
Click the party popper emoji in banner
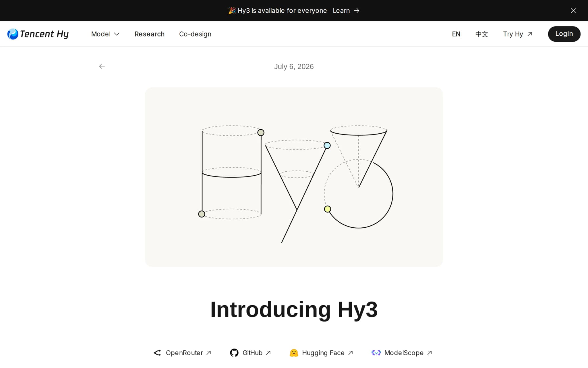click(x=232, y=11)
